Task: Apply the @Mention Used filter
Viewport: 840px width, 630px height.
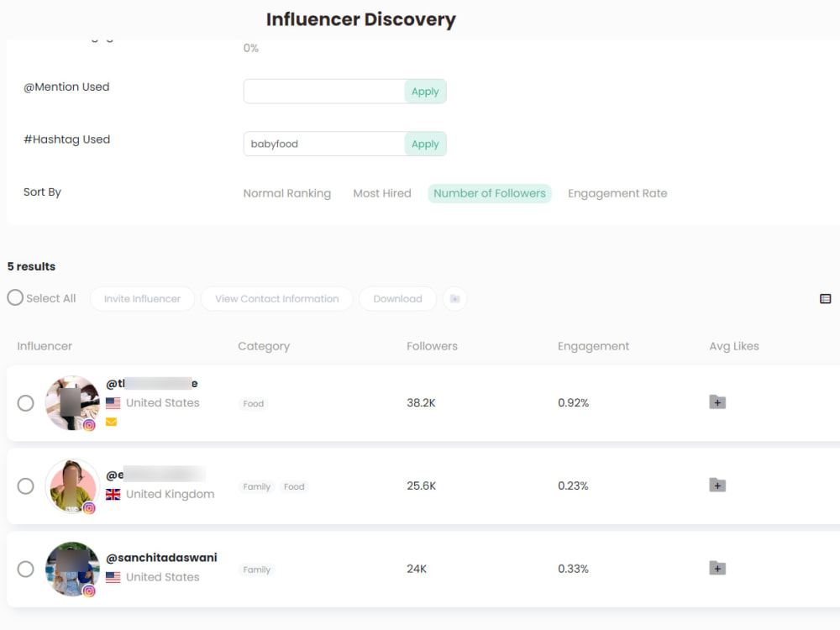Action: pyautogui.click(x=425, y=92)
